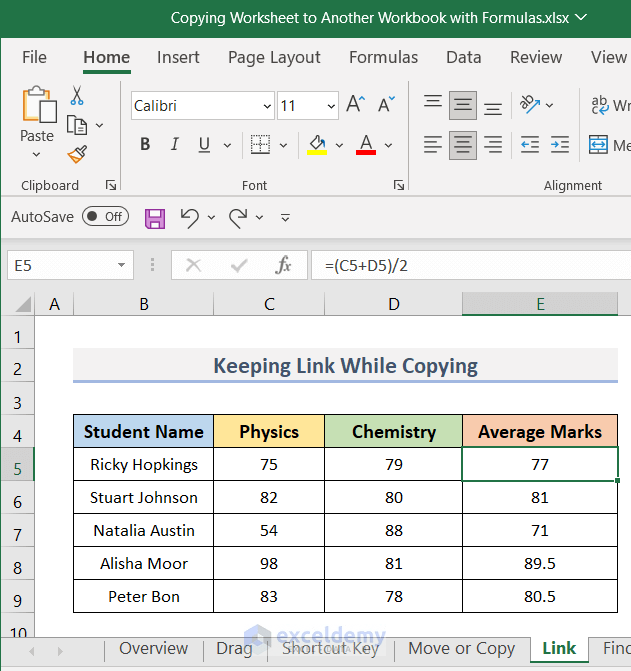Toggle the AutoSave switch

[x=105, y=217]
